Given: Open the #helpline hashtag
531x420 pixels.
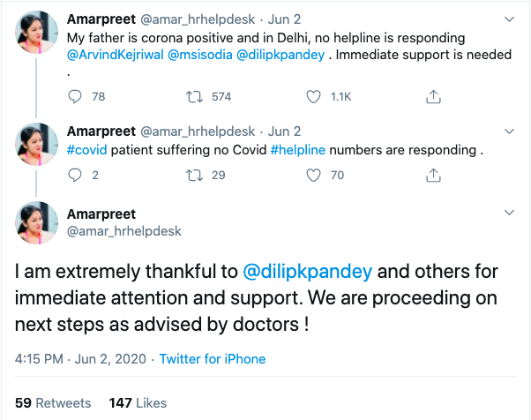Looking at the screenshot, I should point(302,150).
